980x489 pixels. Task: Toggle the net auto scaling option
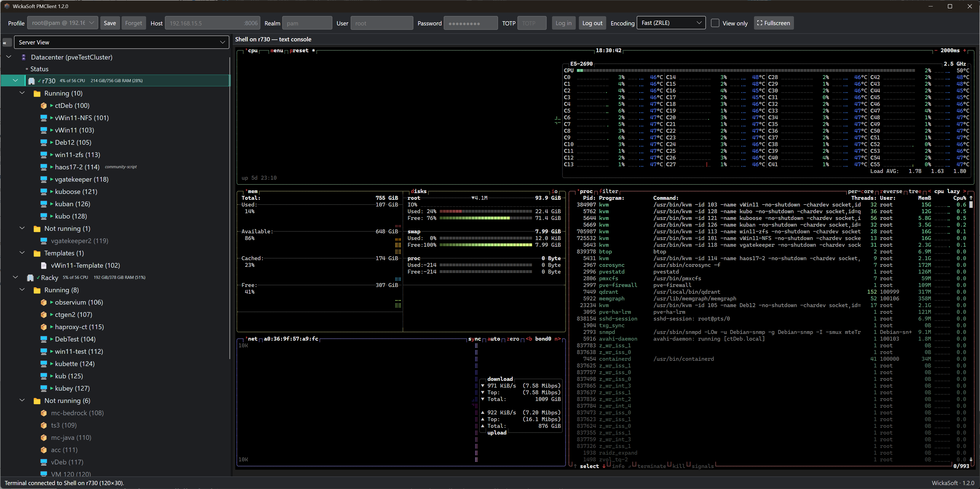coord(494,339)
